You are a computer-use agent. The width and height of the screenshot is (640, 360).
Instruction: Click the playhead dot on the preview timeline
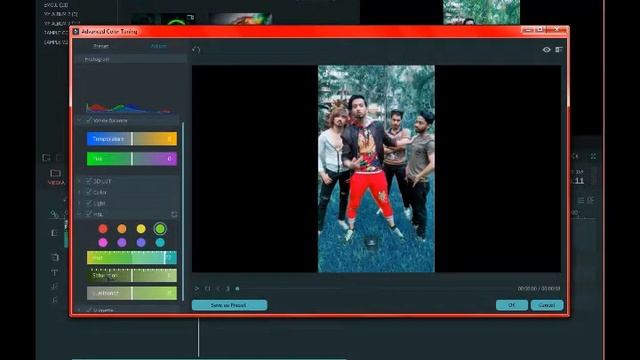click(237, 289)
